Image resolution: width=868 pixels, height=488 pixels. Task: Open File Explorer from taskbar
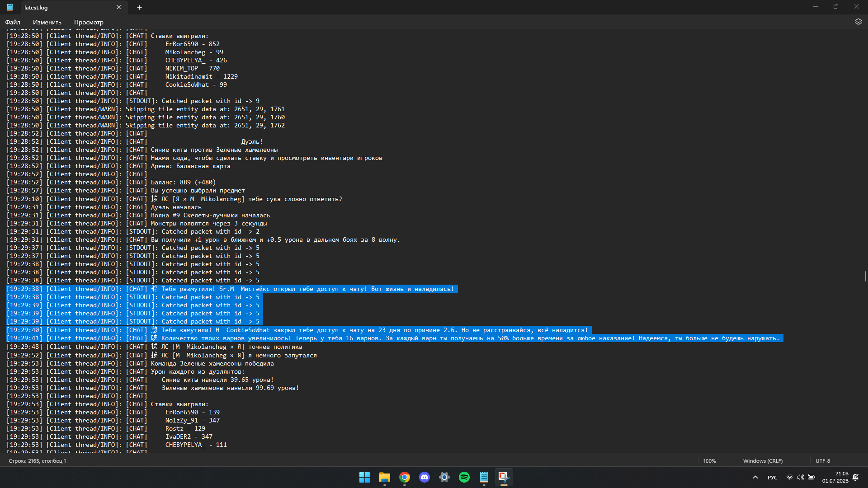click(385, 477)
